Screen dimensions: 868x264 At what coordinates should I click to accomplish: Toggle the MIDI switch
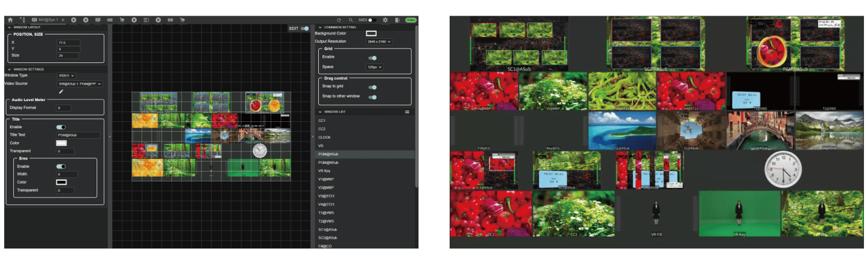pyautogui.click(x=372, y=20)
